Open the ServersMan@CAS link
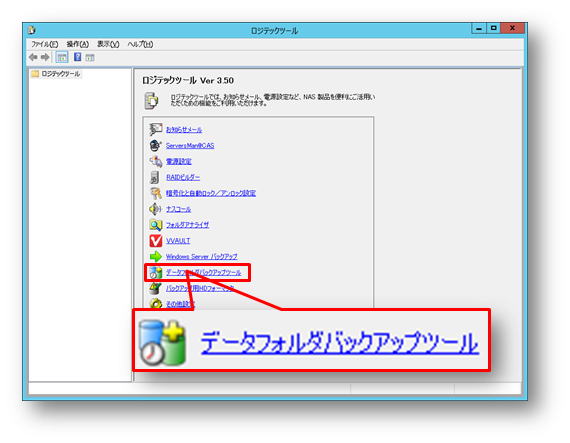Screen dimensions: 570x443 (x=190, y=145)
